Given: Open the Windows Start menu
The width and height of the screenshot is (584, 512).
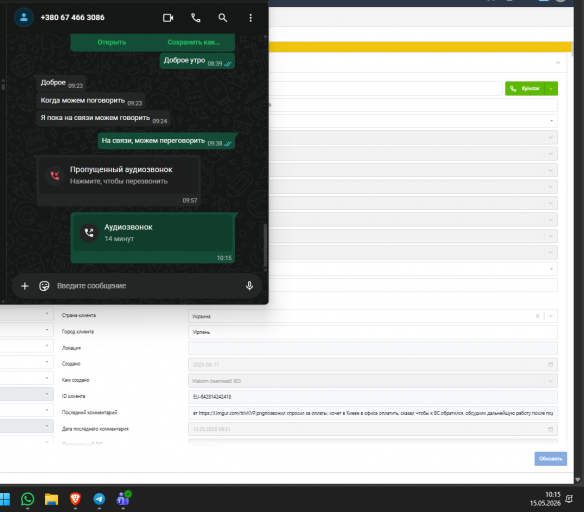Looking at the screenshot, I should click(x=5, y=499).
